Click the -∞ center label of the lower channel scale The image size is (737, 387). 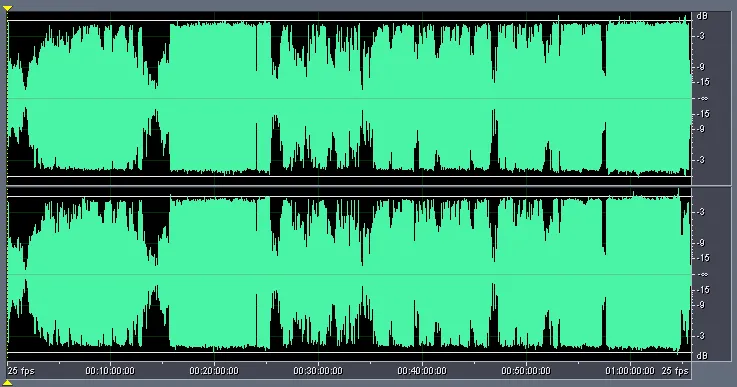pyautogui.click(x=704, y=275)
